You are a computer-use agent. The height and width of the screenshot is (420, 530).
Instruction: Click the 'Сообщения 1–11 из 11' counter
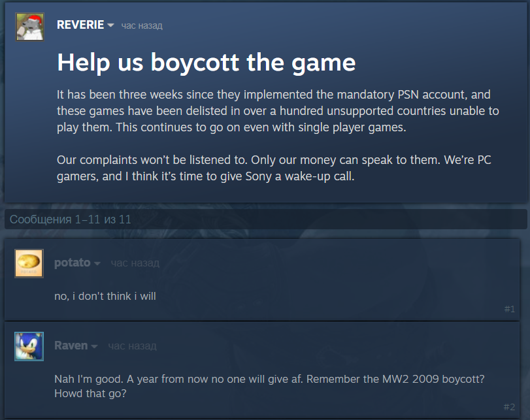tap(71, 219)
